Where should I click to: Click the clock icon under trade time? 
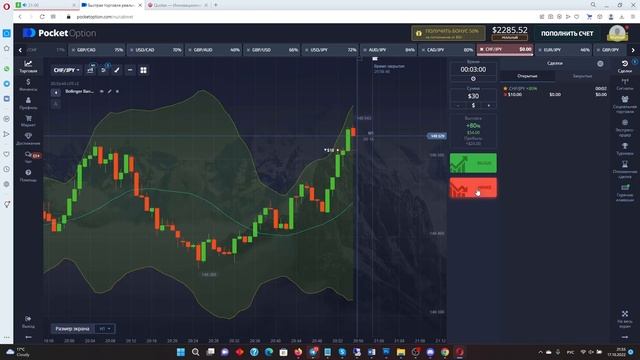473,79
